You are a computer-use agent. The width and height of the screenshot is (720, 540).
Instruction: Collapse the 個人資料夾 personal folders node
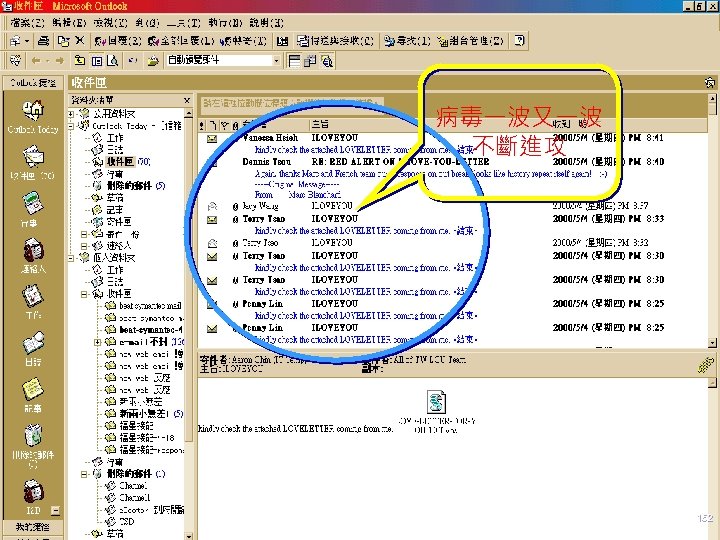(x=71, y=258)
